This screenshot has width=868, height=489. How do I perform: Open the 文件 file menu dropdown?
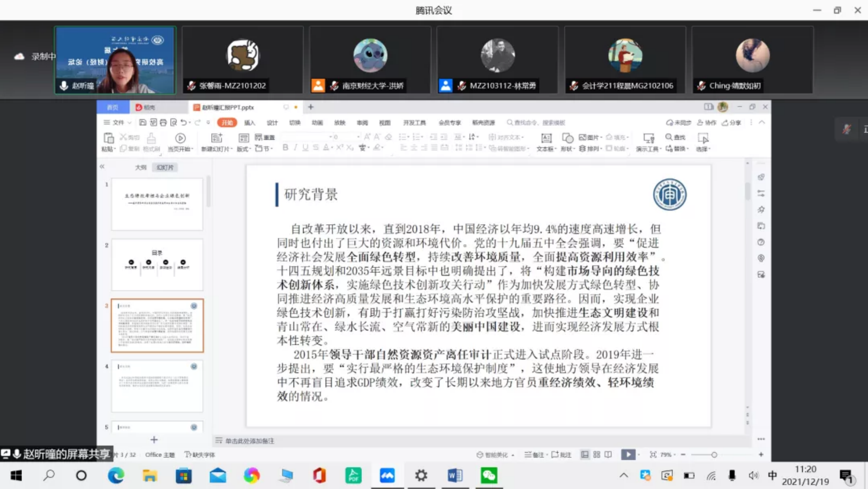pyautogui.click(x=118, y=123)
